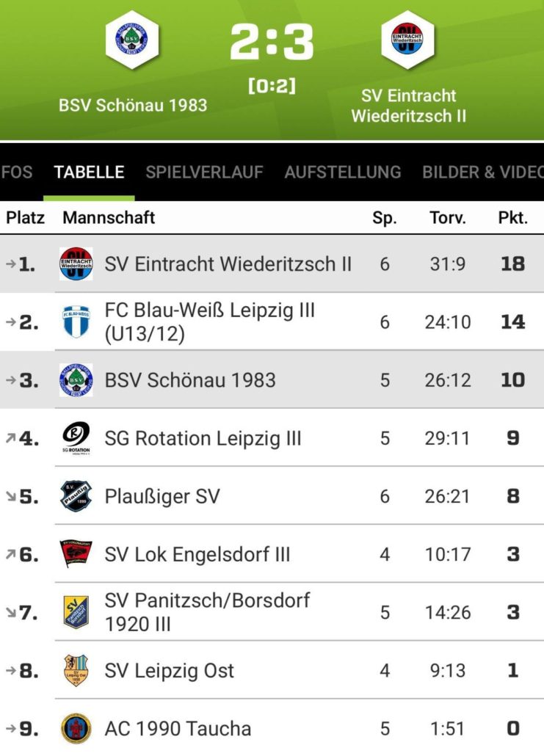544x756 pixels.
Task: Open AC 1990 Taucha team link
Action: (x=178, y=728)
